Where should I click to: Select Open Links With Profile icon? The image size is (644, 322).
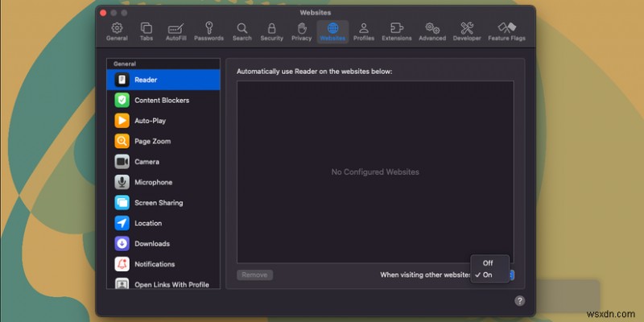pos(122,283)
